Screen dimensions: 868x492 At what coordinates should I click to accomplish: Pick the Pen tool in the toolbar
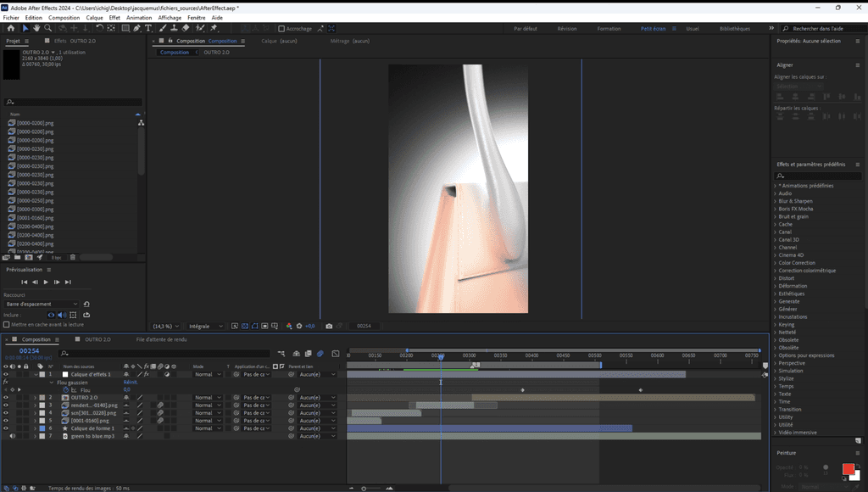point(137,28)
